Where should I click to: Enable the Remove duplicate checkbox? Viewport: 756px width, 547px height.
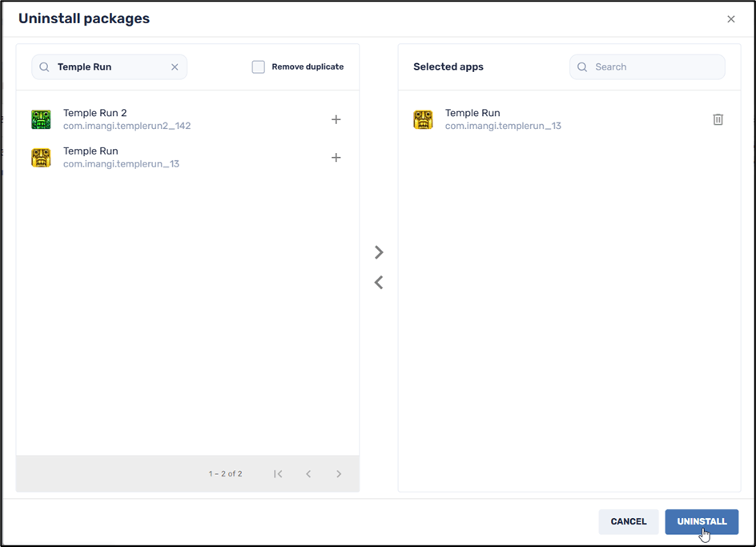(258, 67)
